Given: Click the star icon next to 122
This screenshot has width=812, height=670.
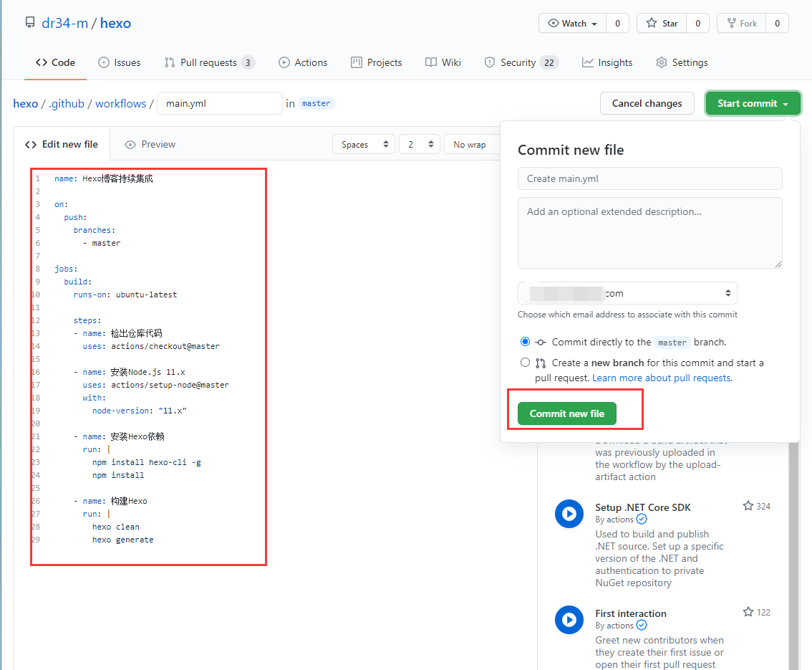Looking at the screenshot, I should coord(748,612).
